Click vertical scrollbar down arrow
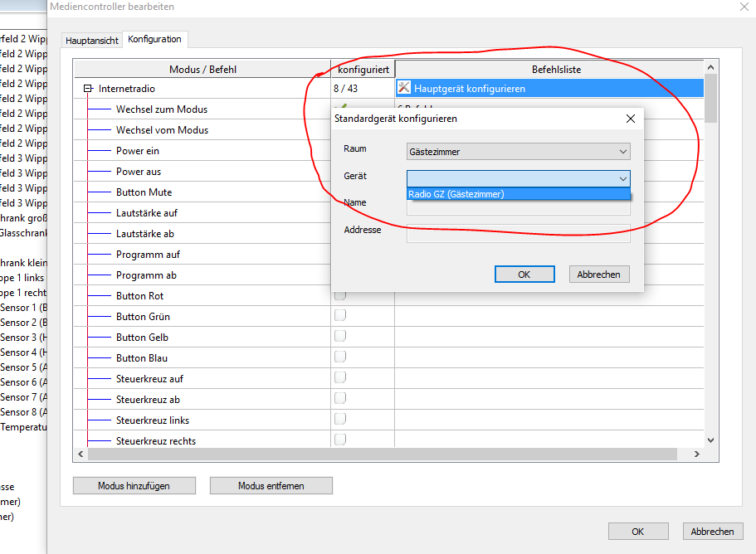The width and height of the screenshot is (756, 554). pos(710,440)
